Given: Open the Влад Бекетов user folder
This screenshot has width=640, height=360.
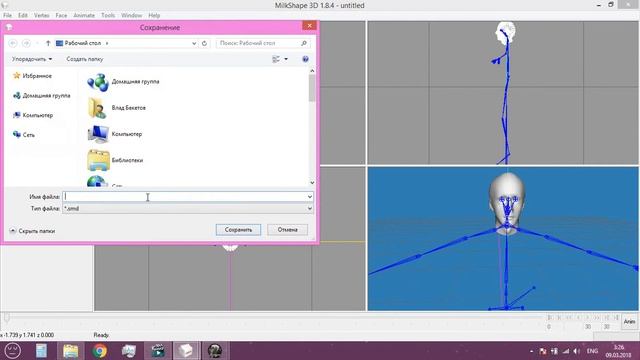Looking at the screenshot, I should pyautogui.click(x=117, y=108).
